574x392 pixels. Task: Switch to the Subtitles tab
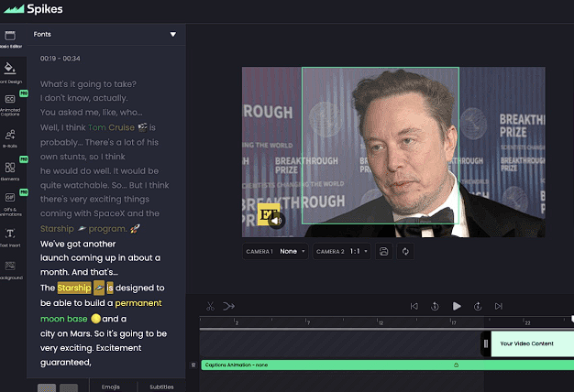point(161,387)
